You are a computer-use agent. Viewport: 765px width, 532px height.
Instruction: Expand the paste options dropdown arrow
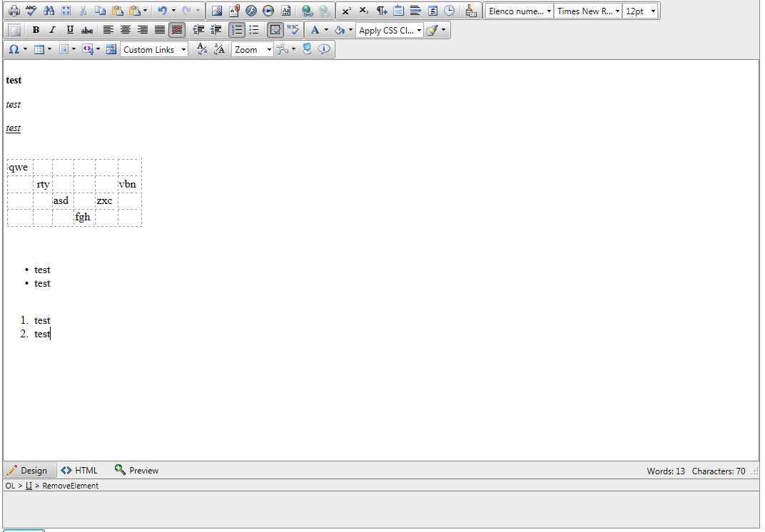[145, 10]
